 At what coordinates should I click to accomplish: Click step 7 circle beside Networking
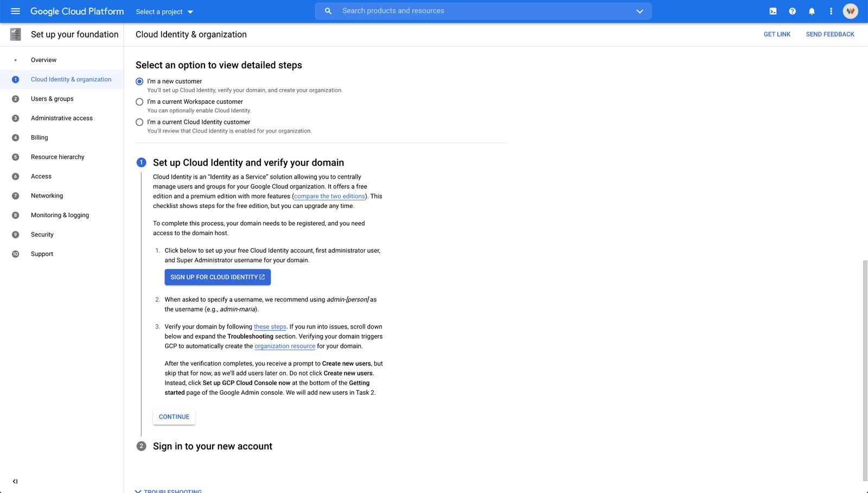click(x=15, y=196)
